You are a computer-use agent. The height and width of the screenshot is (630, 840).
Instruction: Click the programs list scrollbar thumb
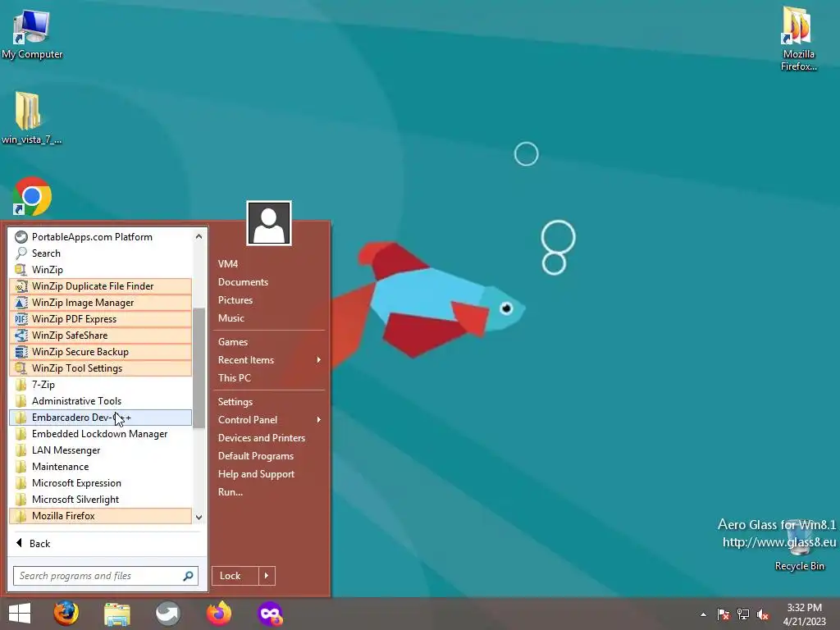point(199,368)
